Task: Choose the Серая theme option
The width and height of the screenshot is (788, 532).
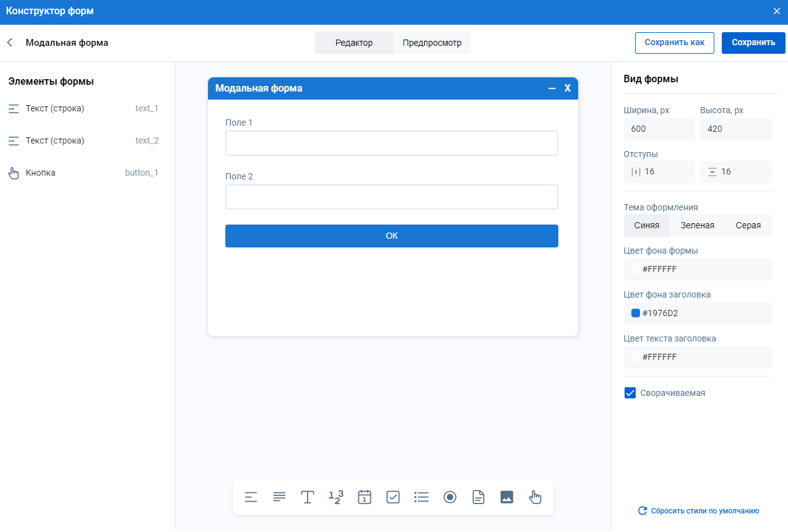Action: (x=748, y=226)
